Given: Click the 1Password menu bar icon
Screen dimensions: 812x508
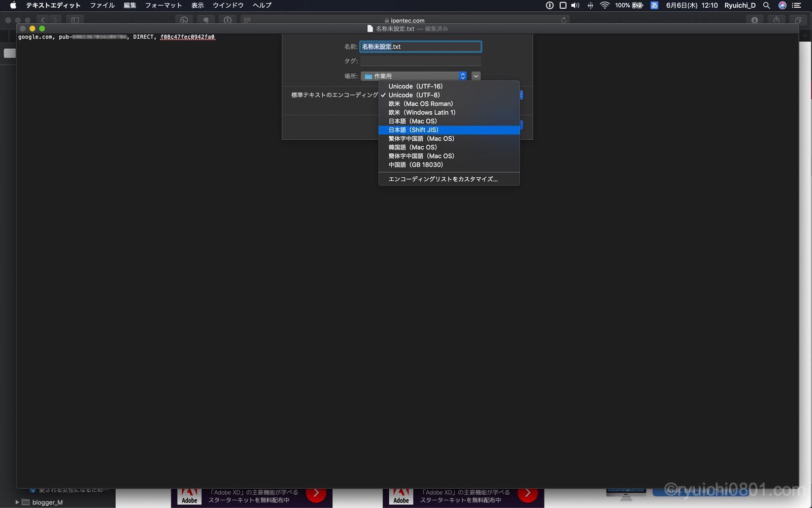Looking at the screenshot, I should [550, 6].
